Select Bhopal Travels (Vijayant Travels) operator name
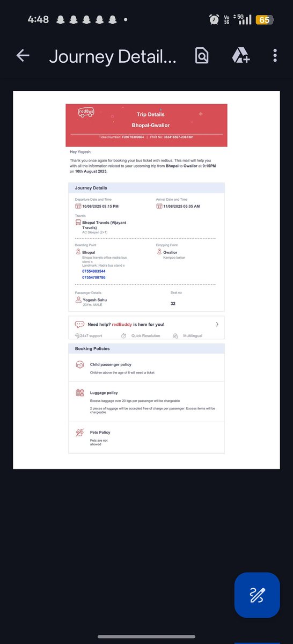Screen dimensions: 293x644 (105, 225)
